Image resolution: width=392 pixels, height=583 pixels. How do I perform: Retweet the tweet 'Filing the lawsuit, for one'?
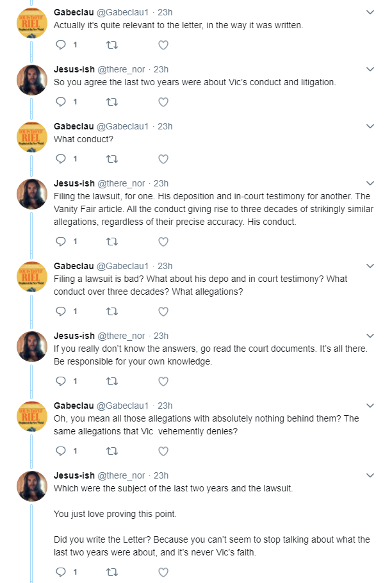point(112,242)
